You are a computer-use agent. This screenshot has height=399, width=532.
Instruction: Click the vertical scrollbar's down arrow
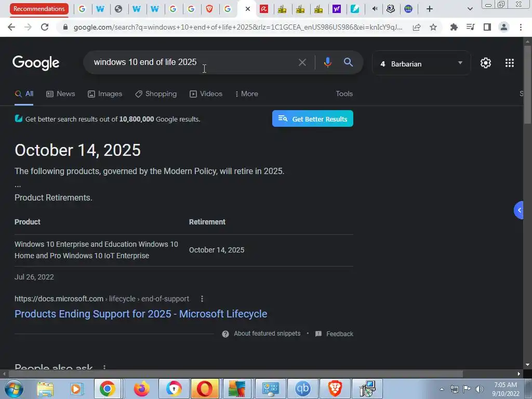click(527, 365)
